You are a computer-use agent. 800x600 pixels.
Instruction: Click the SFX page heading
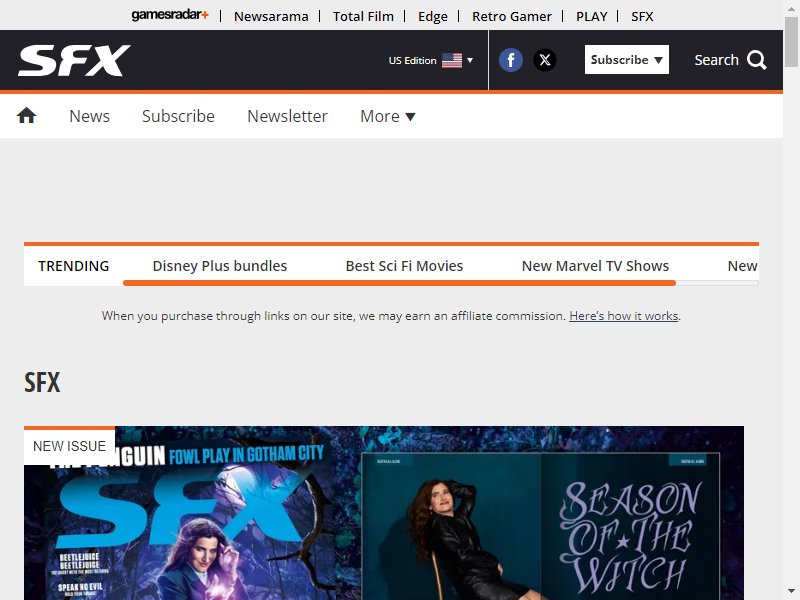42,382
